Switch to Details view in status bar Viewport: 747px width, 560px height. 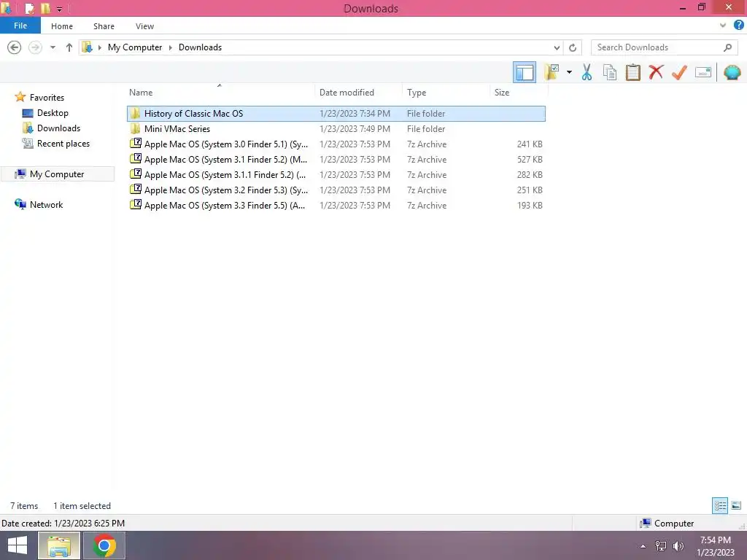(x=720, y=505)
